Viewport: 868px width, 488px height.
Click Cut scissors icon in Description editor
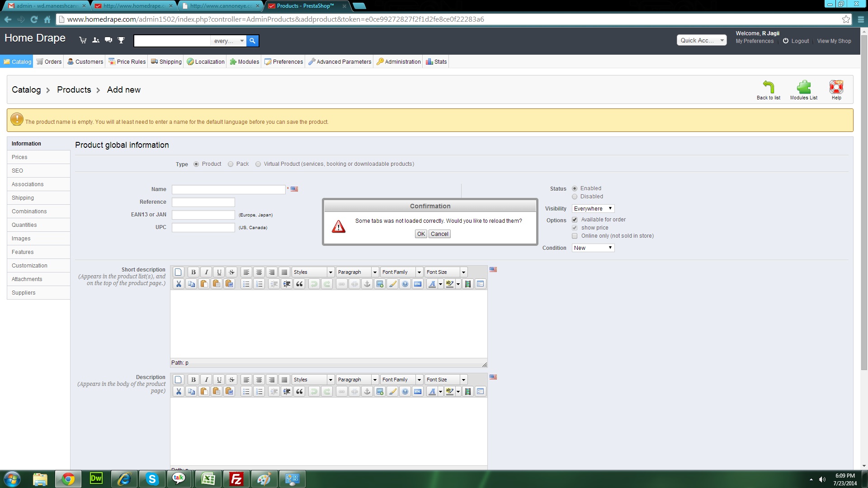(179, 391)
